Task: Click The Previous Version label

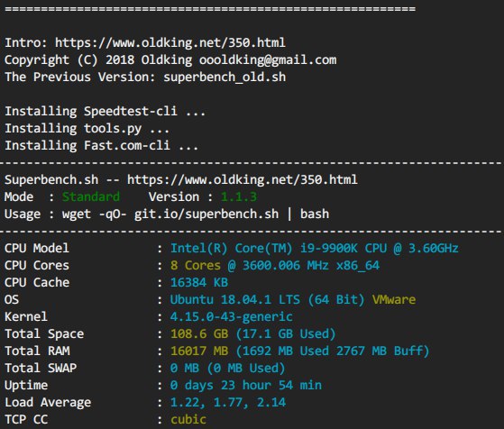Action: [80, 78]
